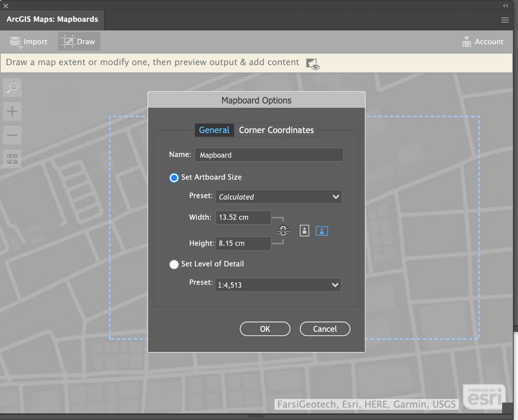Select the Draw mapboard tool

click(79, 41)
